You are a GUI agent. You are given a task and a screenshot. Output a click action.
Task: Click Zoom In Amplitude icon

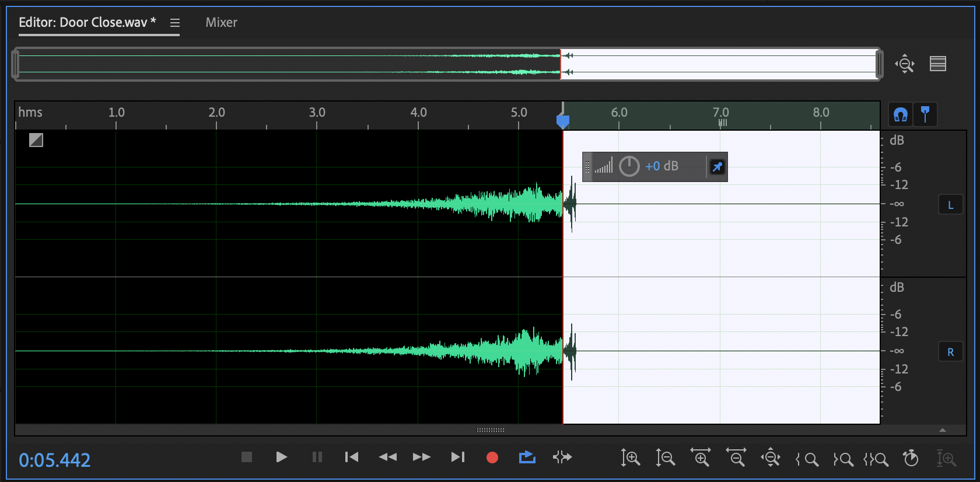click(630, 457)
